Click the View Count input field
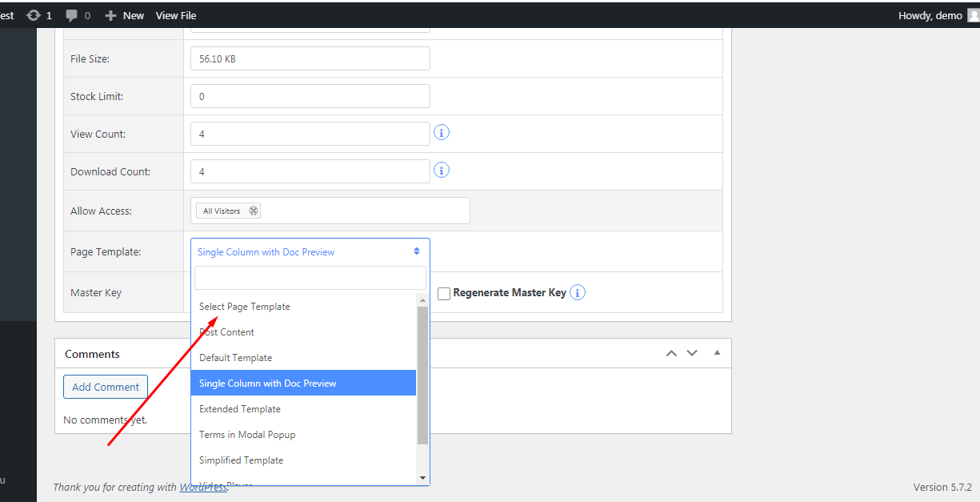980x502 pixels. click(x=310, y=134)
